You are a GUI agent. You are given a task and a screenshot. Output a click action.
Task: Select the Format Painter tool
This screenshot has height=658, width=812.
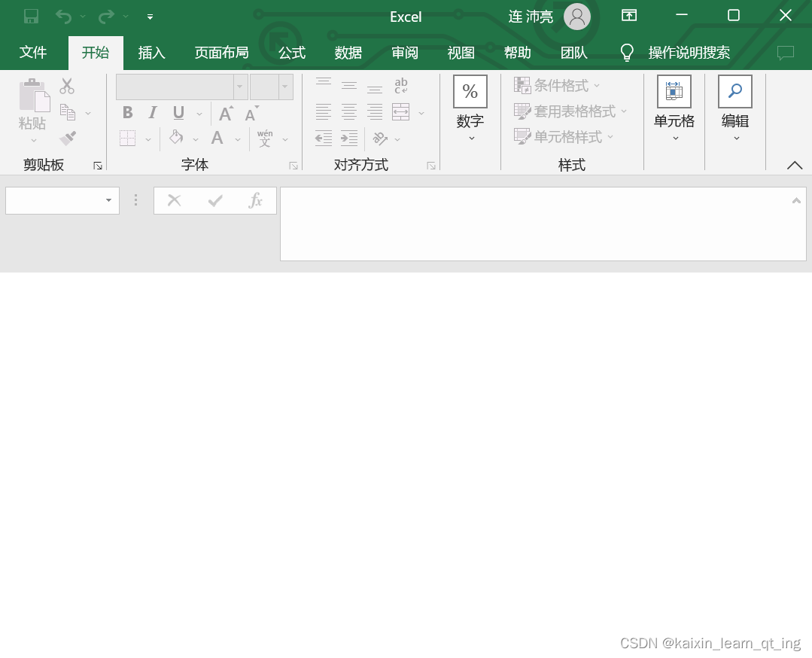pos(66,138)
